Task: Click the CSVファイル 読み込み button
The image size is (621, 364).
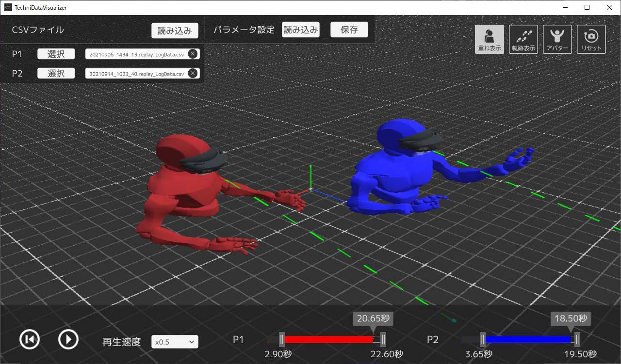Action: coord(175,31)
